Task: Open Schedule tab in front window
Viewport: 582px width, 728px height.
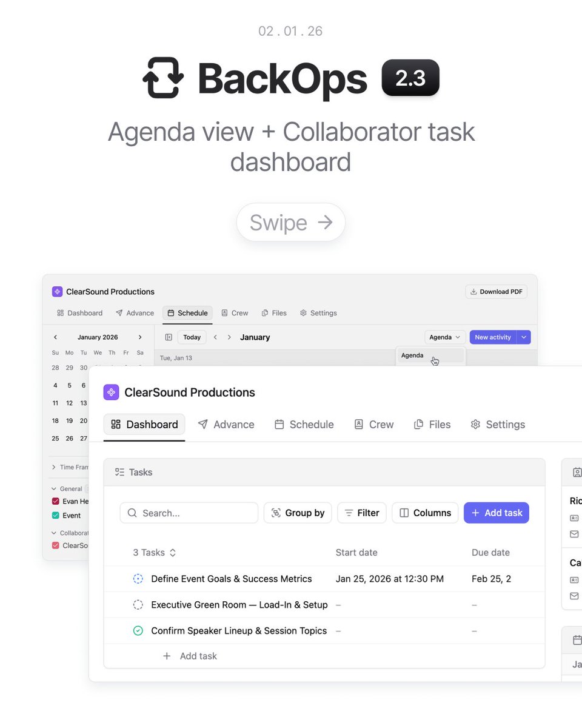Action: point(304,425)
